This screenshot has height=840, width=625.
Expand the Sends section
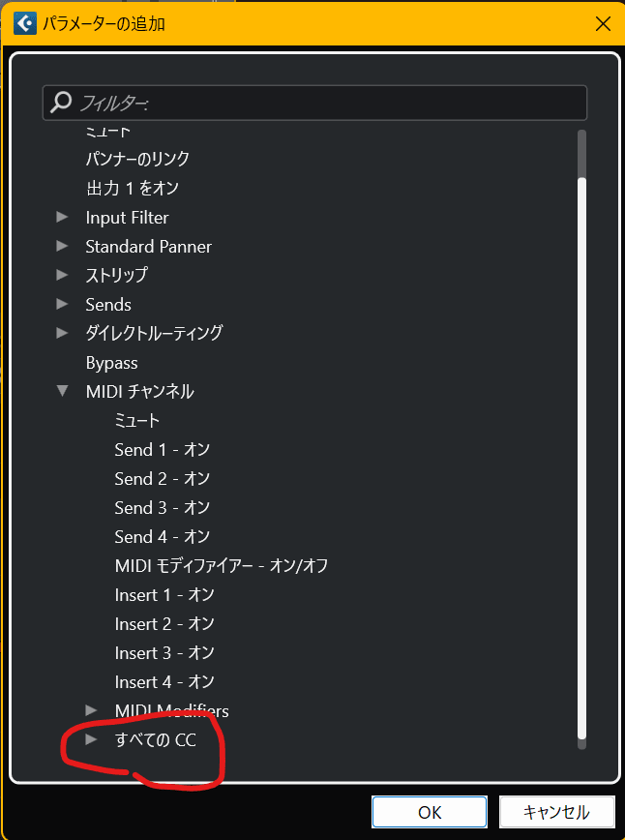[63, 304]
